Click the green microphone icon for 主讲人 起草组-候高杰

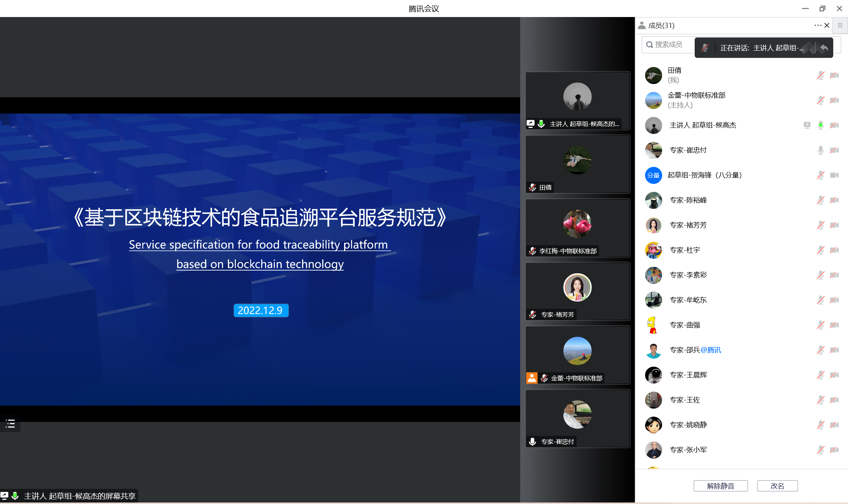click(820, 125)
